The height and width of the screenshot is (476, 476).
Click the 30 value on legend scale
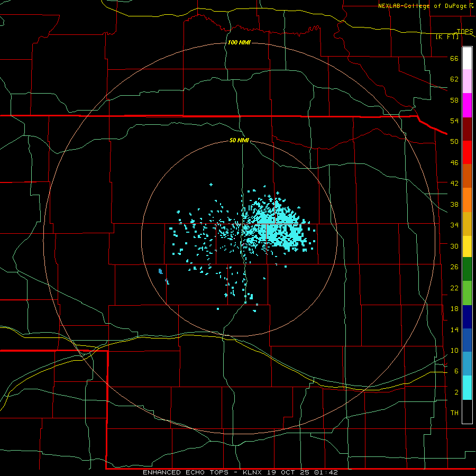[x=454, y=246]
